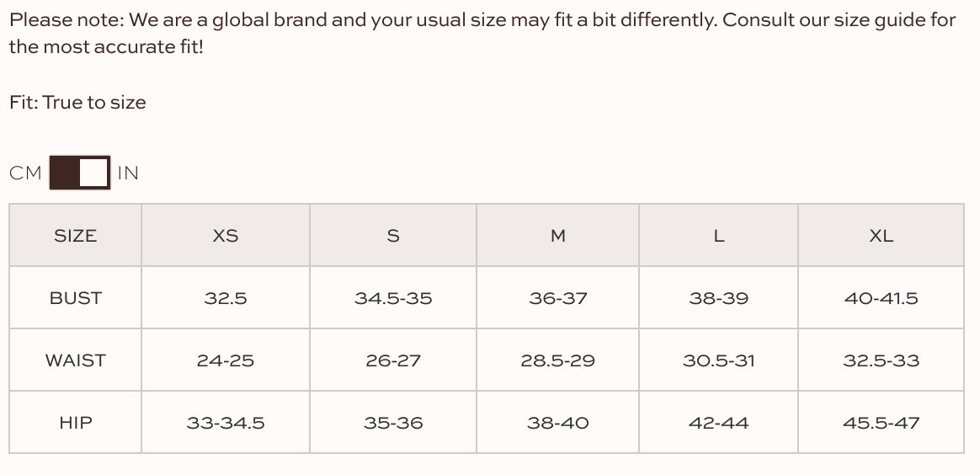This screenshot has width=980, height=475.
Task: Click the IN unit label
Action: (x=128, y=173)
